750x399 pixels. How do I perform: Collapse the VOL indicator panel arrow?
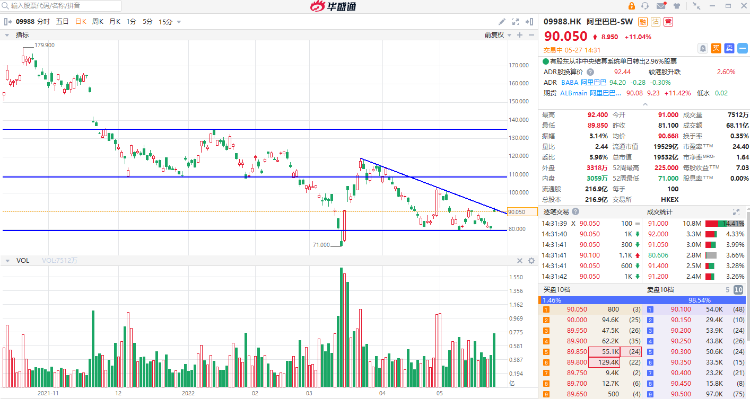point(7,261)
